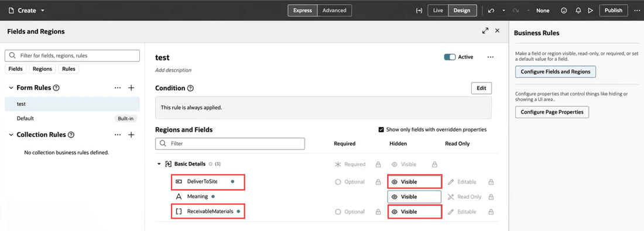
Task: Click the Redo arrow icon
Action: (516, 11)
